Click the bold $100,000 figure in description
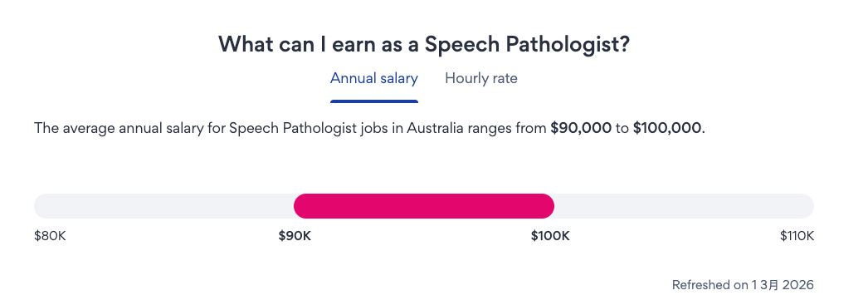868x305 pixels. pyautogui.click(x=667, y=128)
